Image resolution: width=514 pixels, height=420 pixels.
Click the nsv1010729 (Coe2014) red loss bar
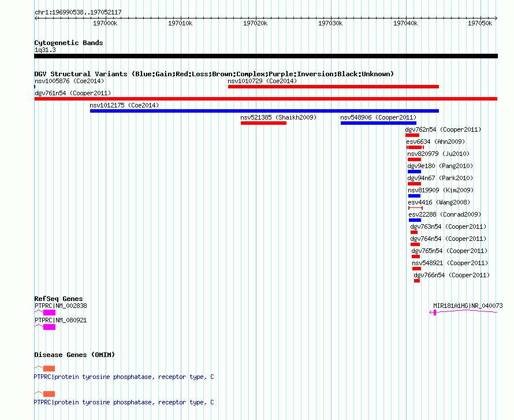pos(333,87)
